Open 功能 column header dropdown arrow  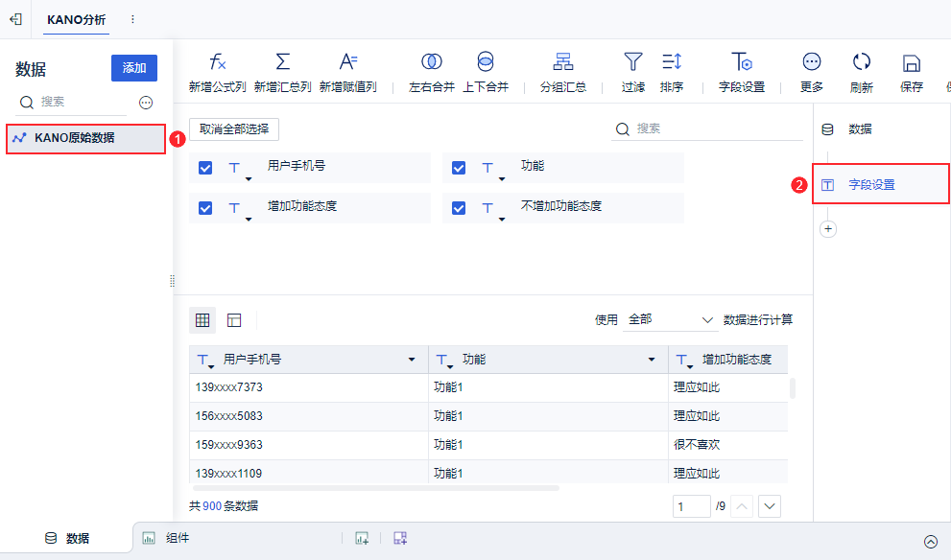652,360
